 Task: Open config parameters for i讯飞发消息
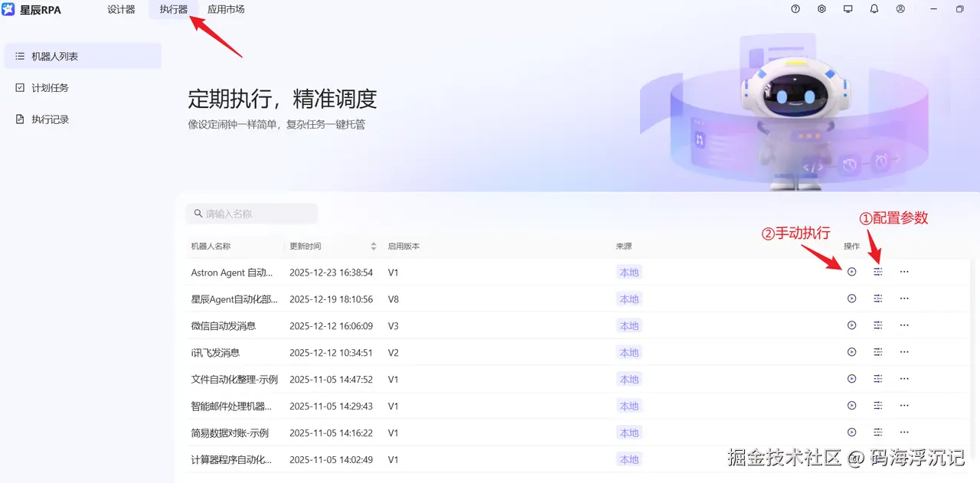(878, 352)
